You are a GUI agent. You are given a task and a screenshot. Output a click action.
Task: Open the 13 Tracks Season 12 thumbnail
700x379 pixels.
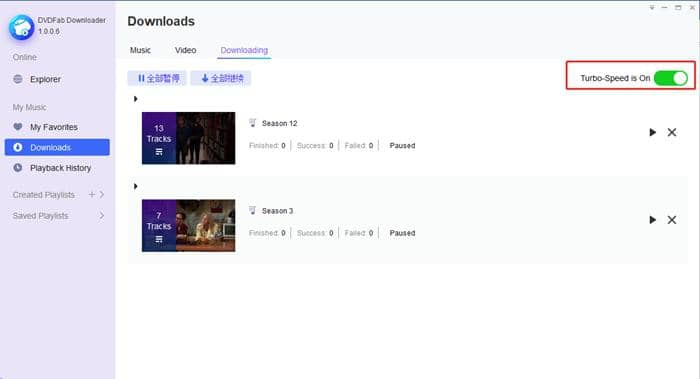[x=188, y=138]
